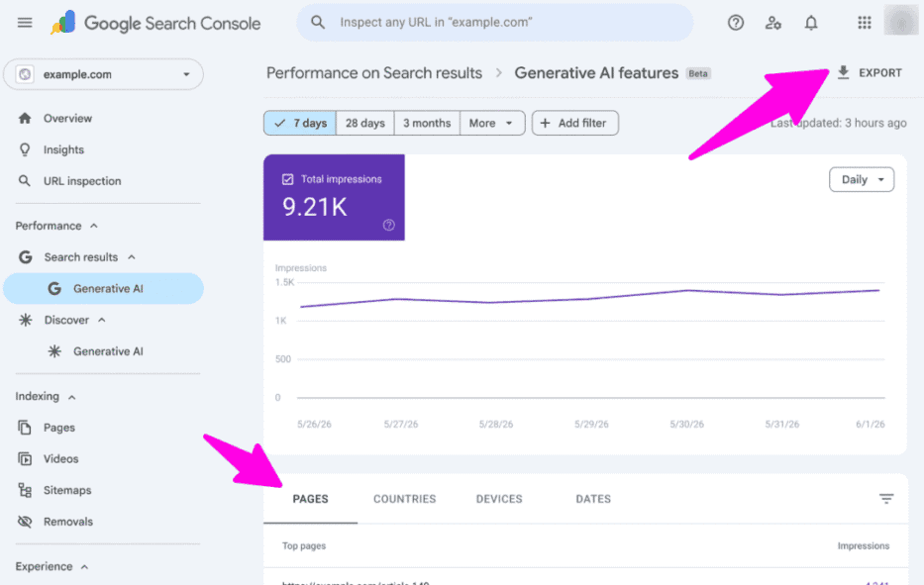Switch to the COUNTRIES tab
The image size is (924, 585).
(405, 499)
